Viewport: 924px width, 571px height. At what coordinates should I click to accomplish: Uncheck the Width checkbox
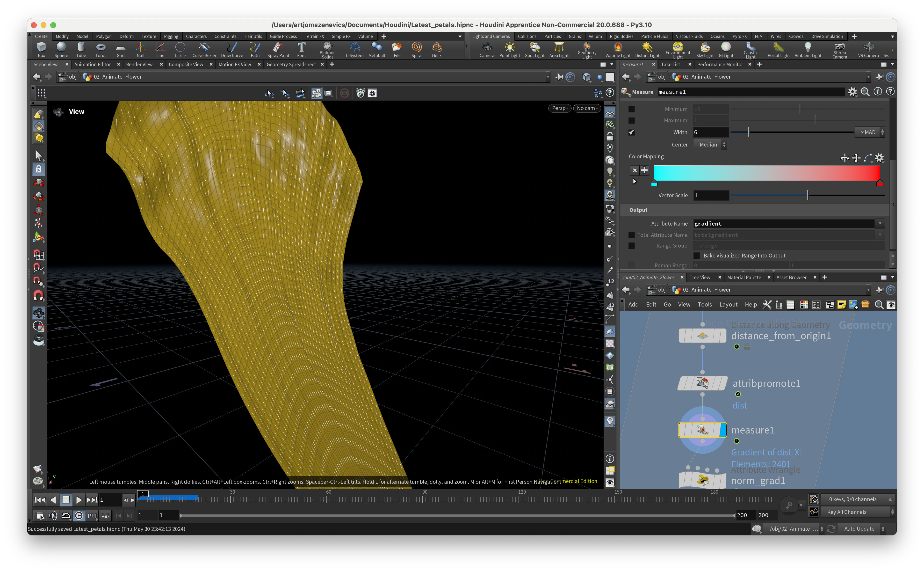[x=631, y=132]
